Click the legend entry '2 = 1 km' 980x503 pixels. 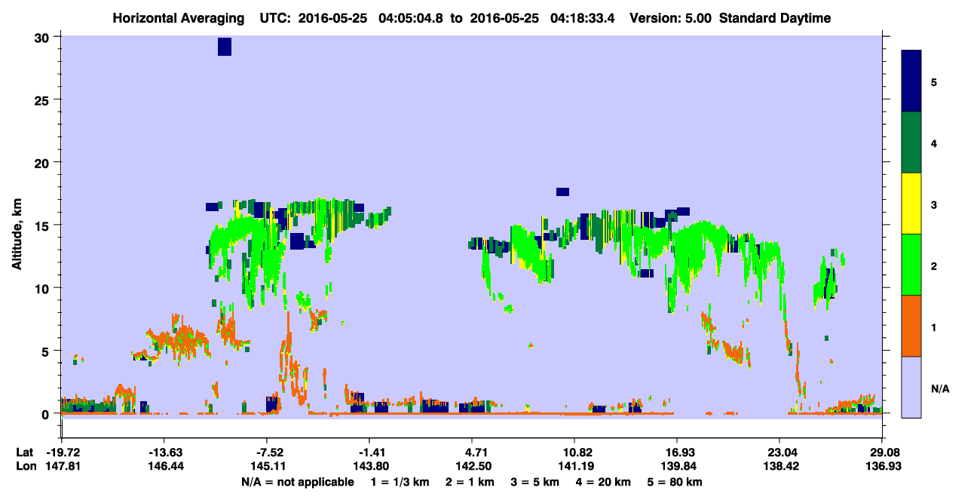point(470,482)
